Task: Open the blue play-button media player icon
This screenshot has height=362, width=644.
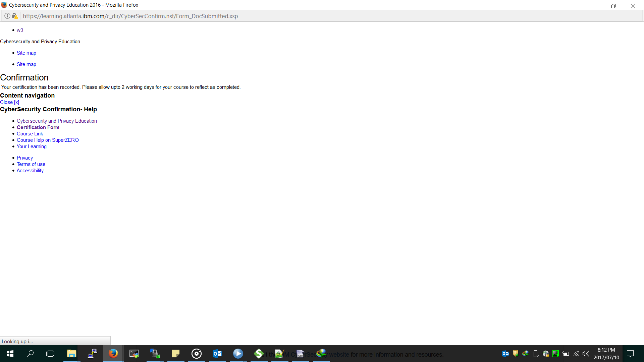Action: pos(238,354)
